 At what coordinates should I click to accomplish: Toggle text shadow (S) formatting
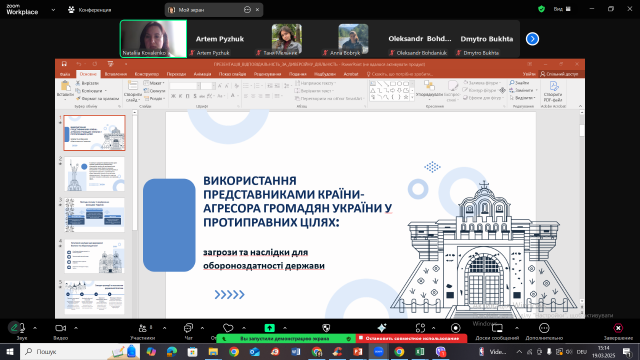(x=195, y=96)
